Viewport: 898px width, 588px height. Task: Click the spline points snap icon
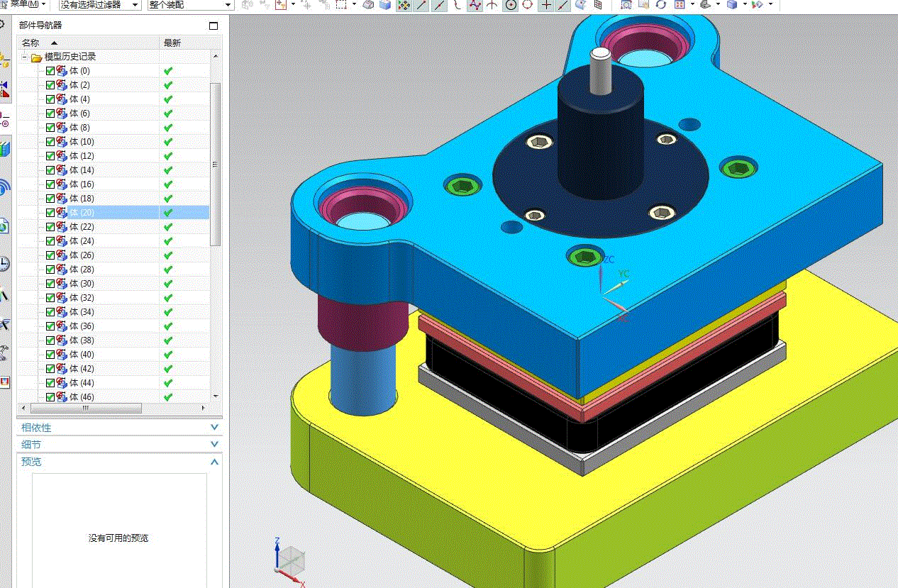point(474,5)
